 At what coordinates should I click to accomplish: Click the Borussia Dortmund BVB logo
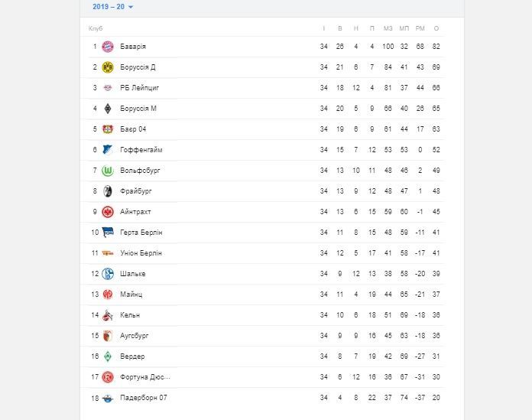pos(108,67)
